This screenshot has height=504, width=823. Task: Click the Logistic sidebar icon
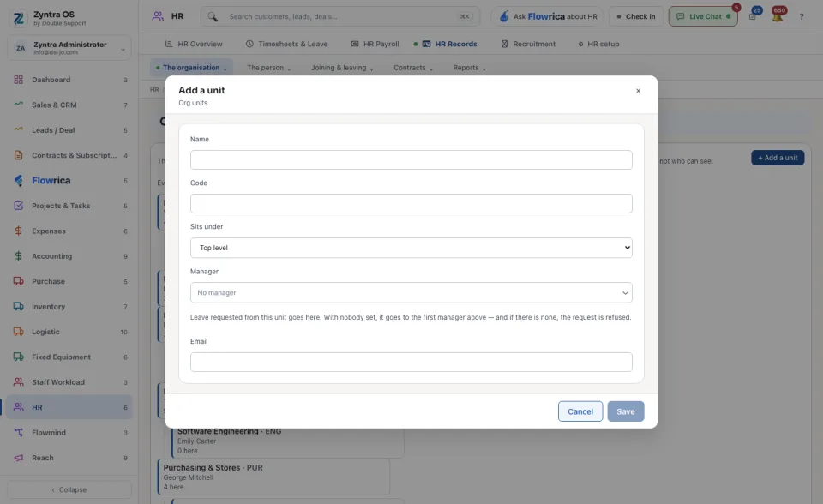[x=18, y=332]
